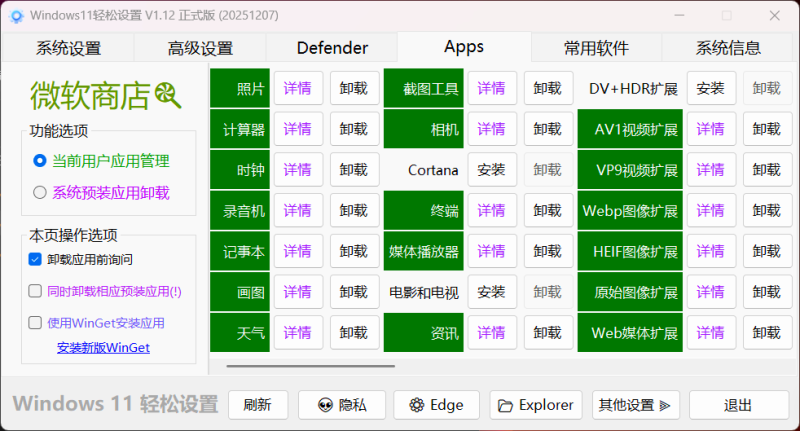
Task: Click 卸载 for Web媒体扩展
Action: 767,333
